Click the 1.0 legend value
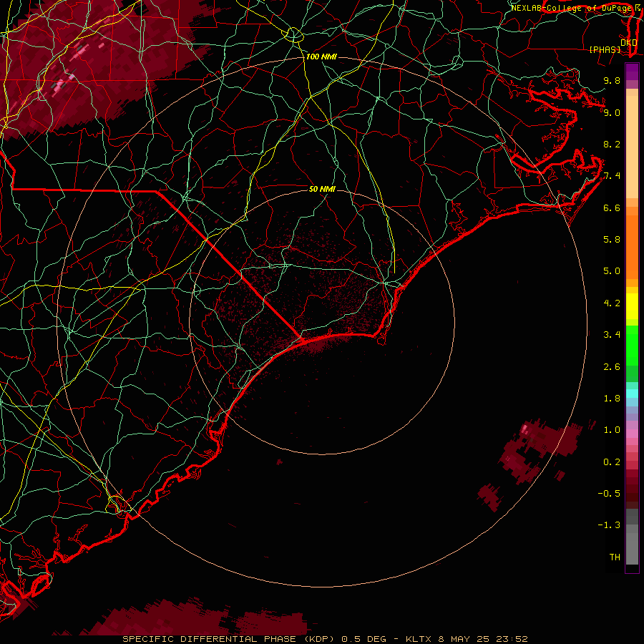 [612, 430]
